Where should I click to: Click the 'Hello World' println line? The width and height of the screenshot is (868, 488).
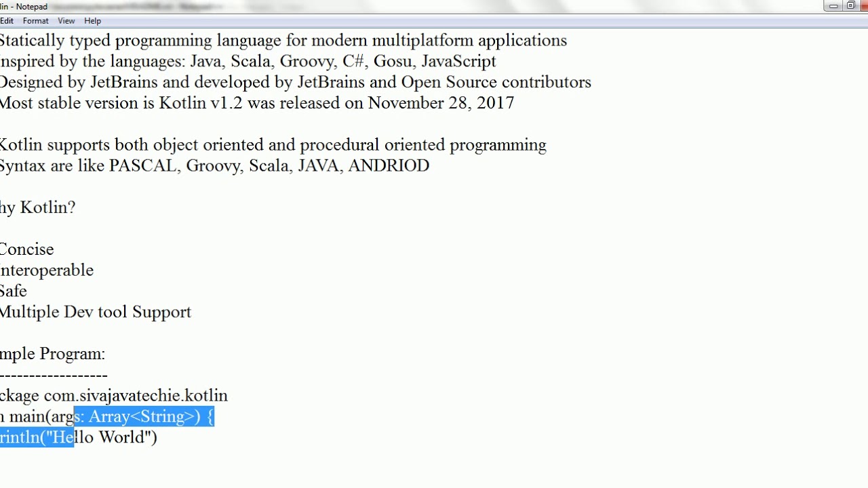coord(79,438)
